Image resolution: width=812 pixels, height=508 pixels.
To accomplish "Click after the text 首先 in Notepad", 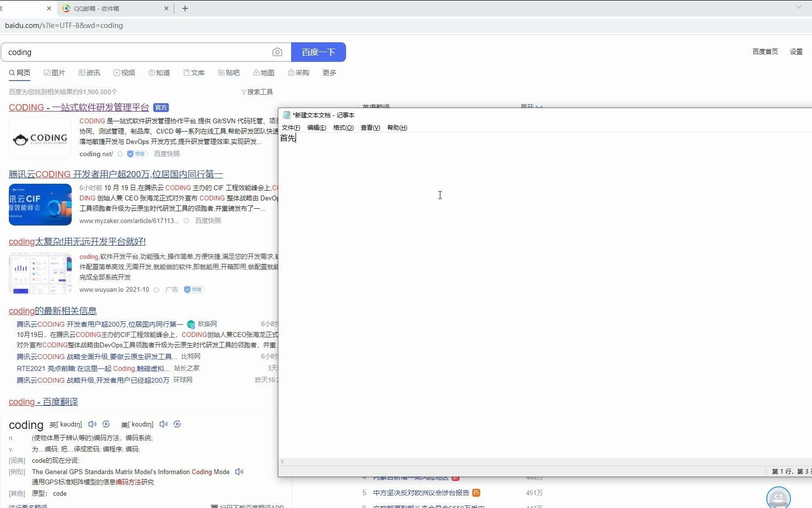I will click(x=296, y=138).
